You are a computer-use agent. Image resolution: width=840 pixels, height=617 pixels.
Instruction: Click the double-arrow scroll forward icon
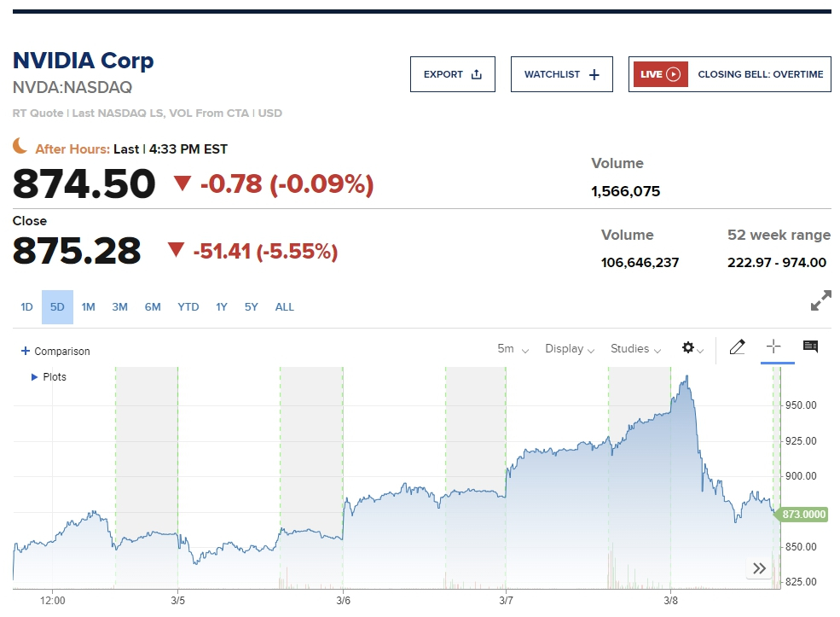tap(759, 568)
